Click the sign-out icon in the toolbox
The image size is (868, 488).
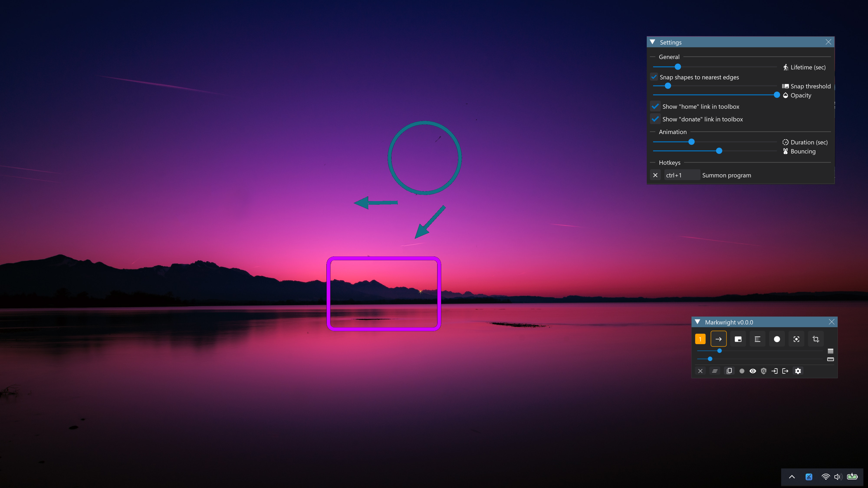[785, 371]
